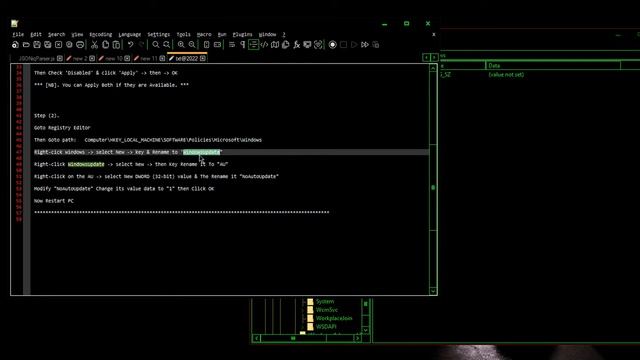640x360 pixels.
Task: Click editor vertical scrollbar up arrow
Action: [433, 68]
